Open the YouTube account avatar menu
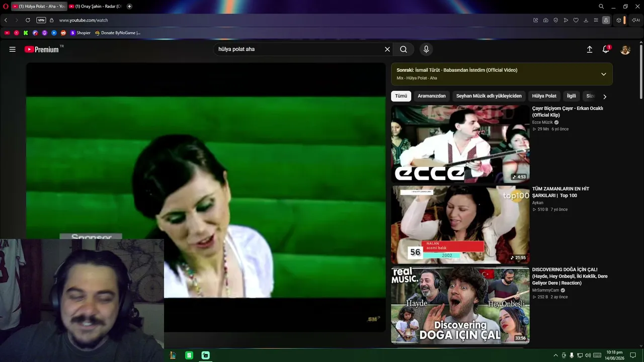 click(x=625, y=49)
